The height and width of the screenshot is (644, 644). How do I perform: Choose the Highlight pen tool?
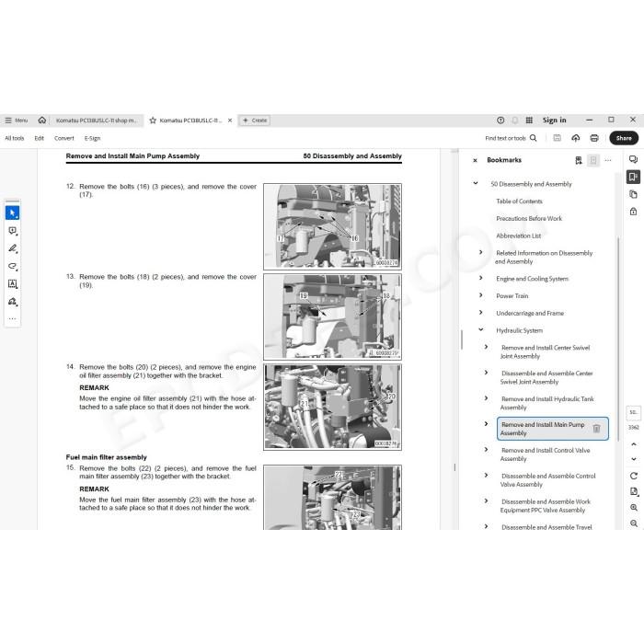click(12, 248)
